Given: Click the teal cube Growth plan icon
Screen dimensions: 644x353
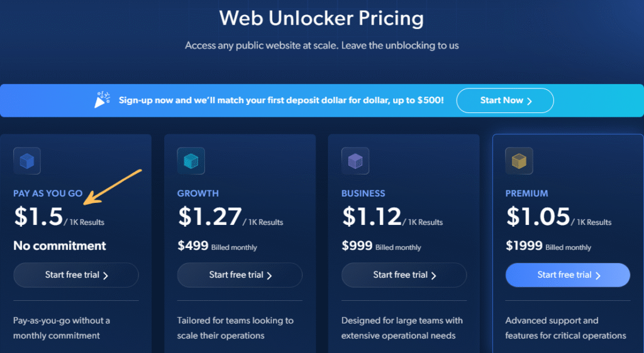Looking at the screenshot, I should 191,161.
